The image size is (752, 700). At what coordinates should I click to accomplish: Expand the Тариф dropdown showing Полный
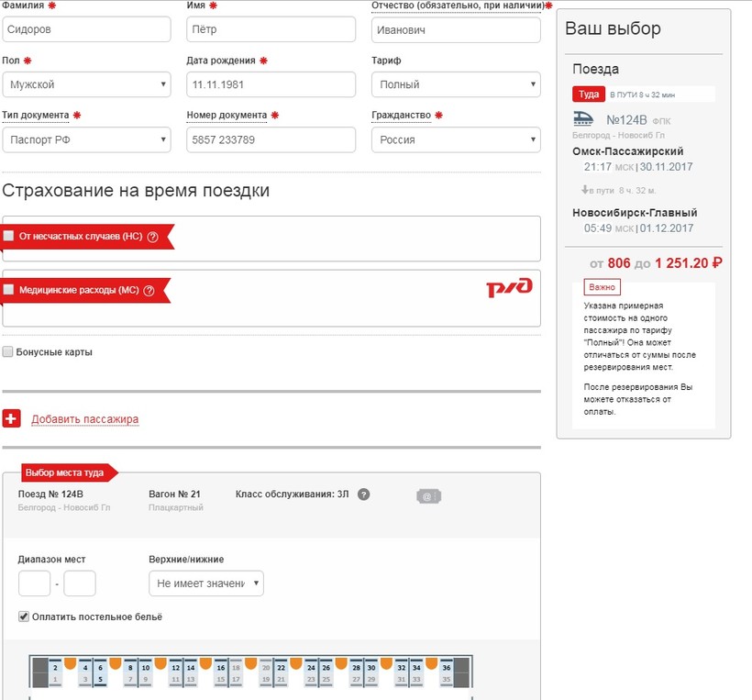(456, 85)
